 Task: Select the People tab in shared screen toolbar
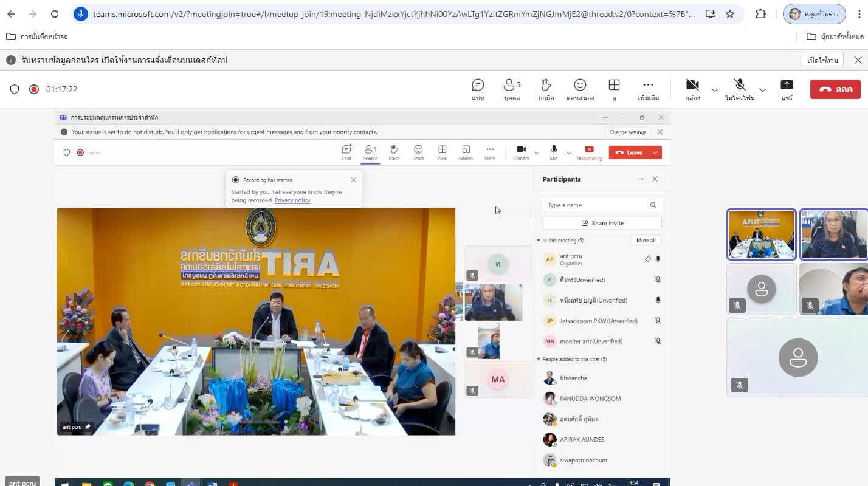pos(370,152)
